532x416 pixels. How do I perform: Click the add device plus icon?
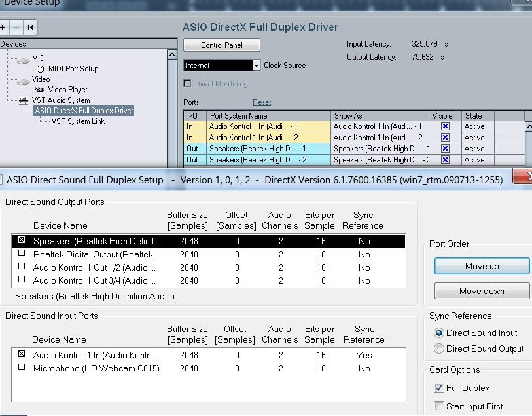(x=3, y=28)
